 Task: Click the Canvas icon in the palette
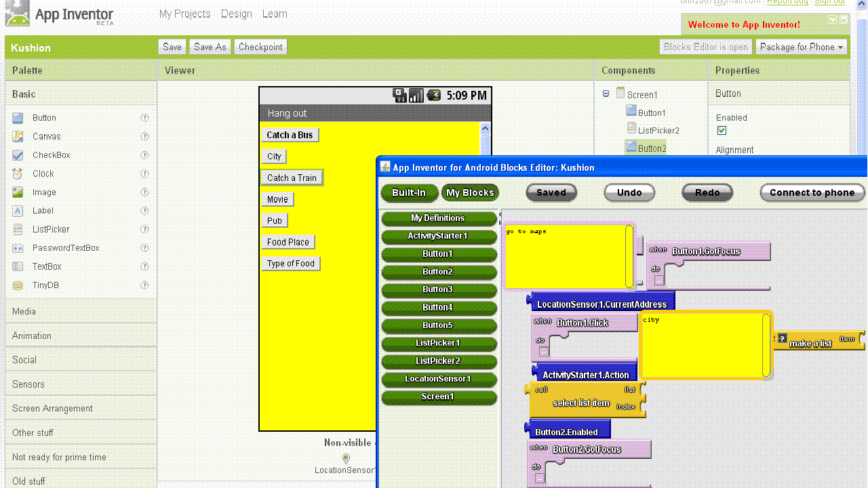18,137
